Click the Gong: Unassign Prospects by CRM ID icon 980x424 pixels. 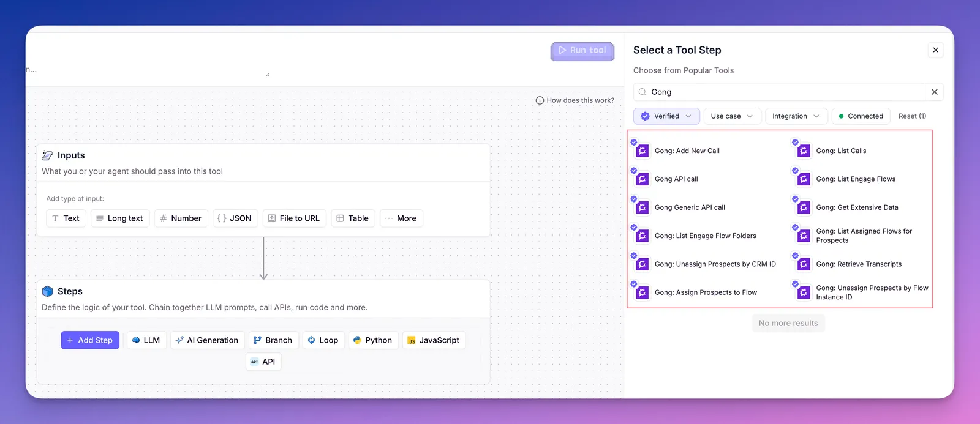642,264
